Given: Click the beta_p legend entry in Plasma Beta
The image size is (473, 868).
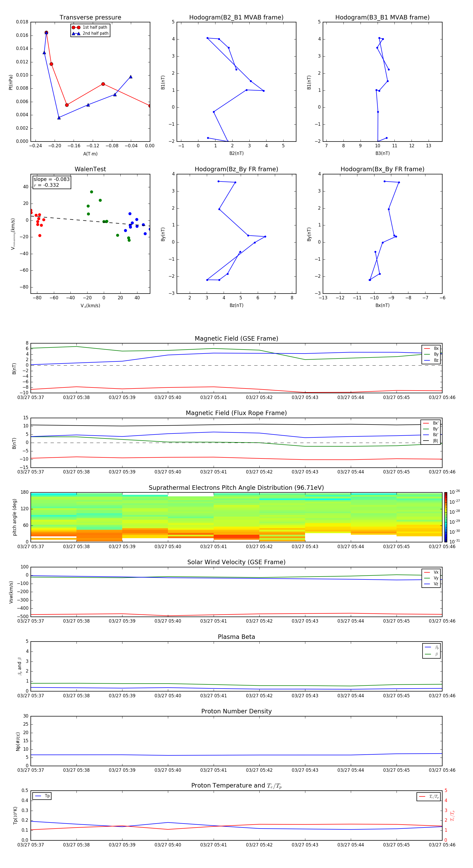Looking at the screenshot, I should coord(431,647).
